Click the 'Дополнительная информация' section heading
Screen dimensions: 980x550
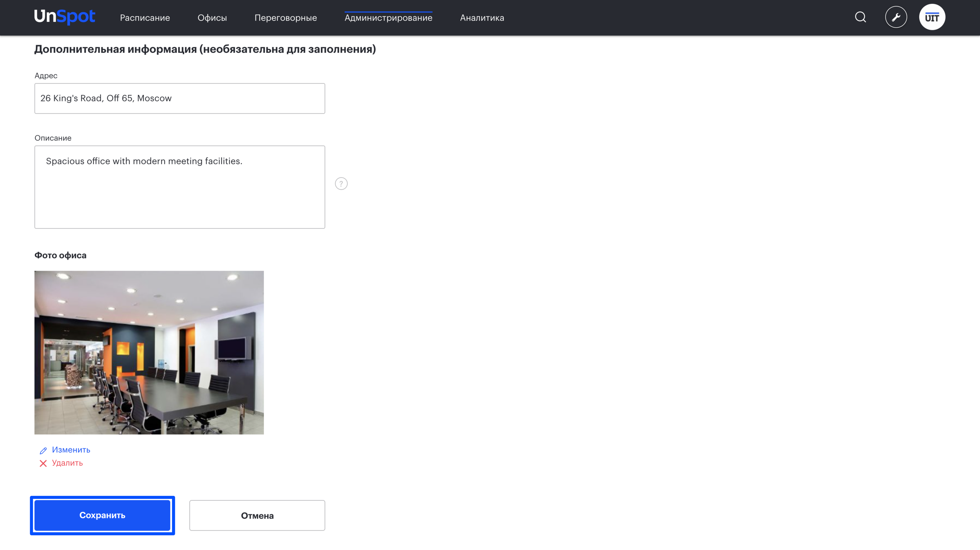click(205, 49)
